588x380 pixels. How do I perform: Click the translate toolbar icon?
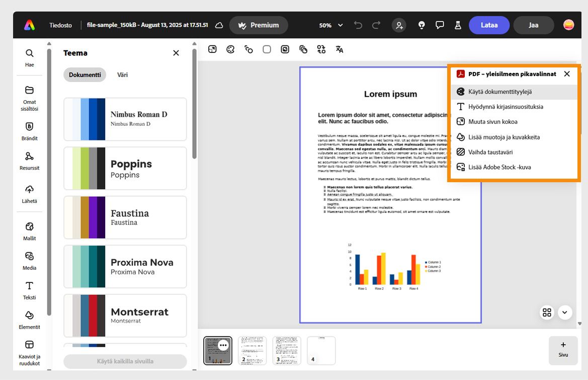point(340,49)
